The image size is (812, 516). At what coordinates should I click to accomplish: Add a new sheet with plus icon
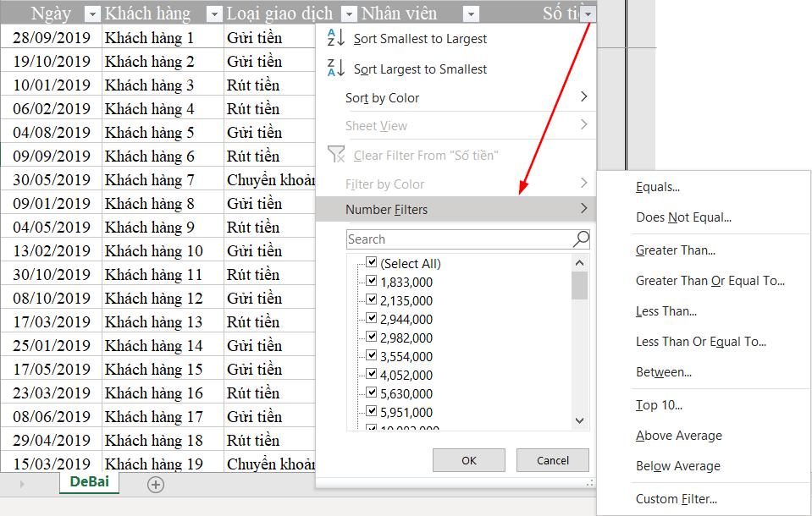coord(155,485)
